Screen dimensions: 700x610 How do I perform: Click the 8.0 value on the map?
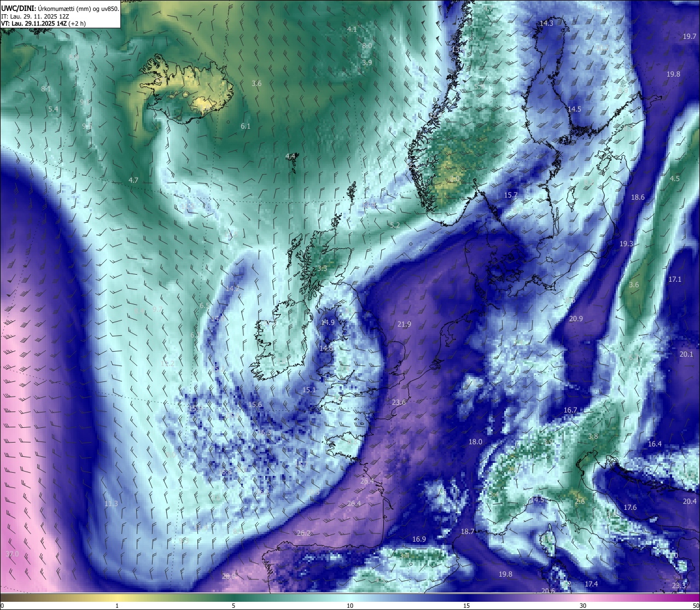(367, 46)
